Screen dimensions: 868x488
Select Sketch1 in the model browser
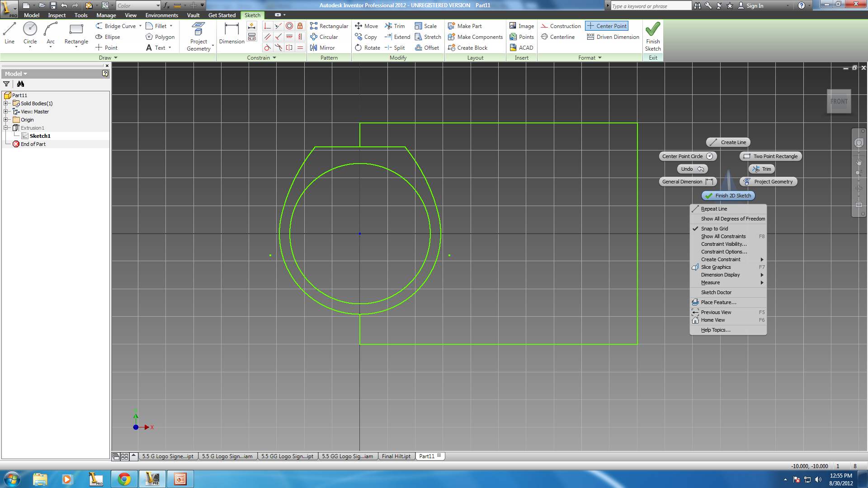pos(40,136)
